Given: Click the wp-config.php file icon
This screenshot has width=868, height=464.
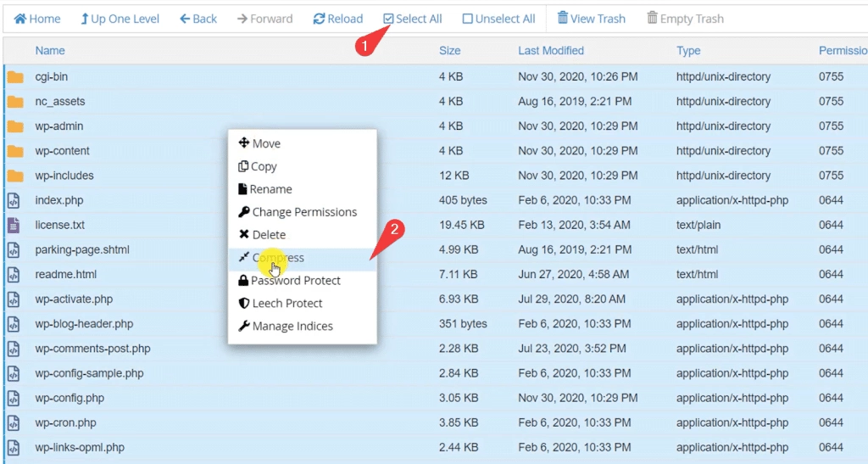Looking at the screenshot, I should pyautogui.click(x=14, y=398).
